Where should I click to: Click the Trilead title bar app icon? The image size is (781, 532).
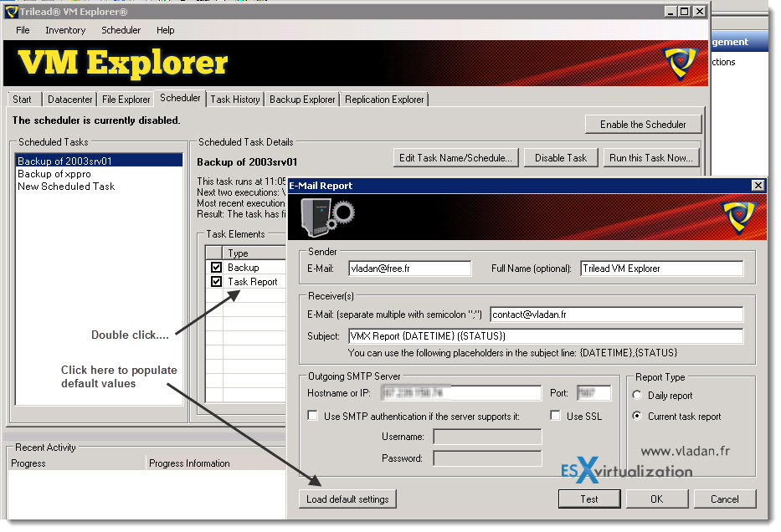tap(12, 12)
